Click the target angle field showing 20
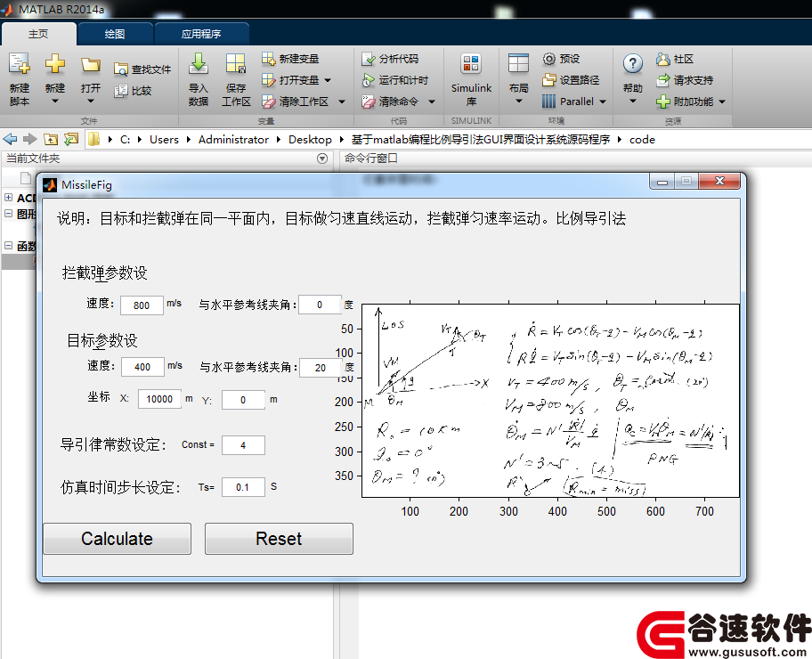This screenshot has width=812, height=659. pos(321,367)
